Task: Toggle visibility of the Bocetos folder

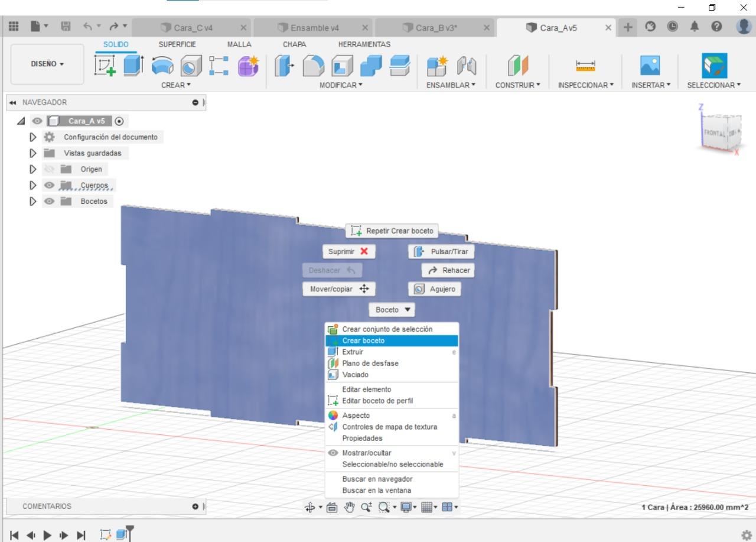Action: click(48, 201)
